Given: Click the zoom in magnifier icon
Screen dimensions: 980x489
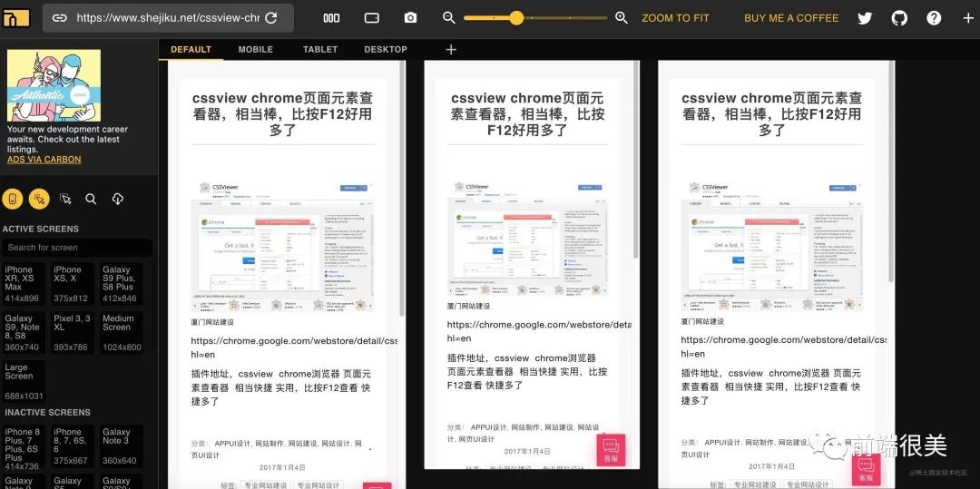Looking at the screenshot, I should coord(622,18).
